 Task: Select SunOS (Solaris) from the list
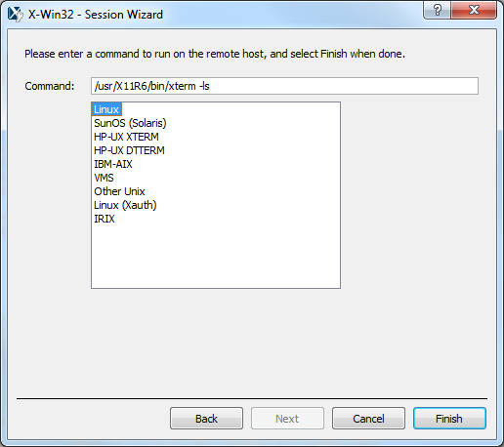130,123
